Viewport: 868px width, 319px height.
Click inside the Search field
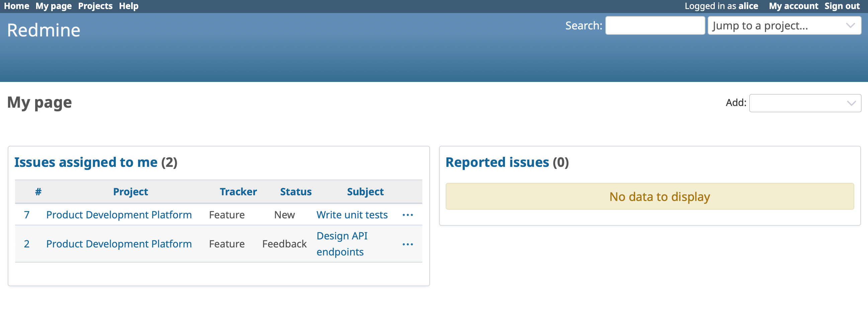(x=655, y=25)
